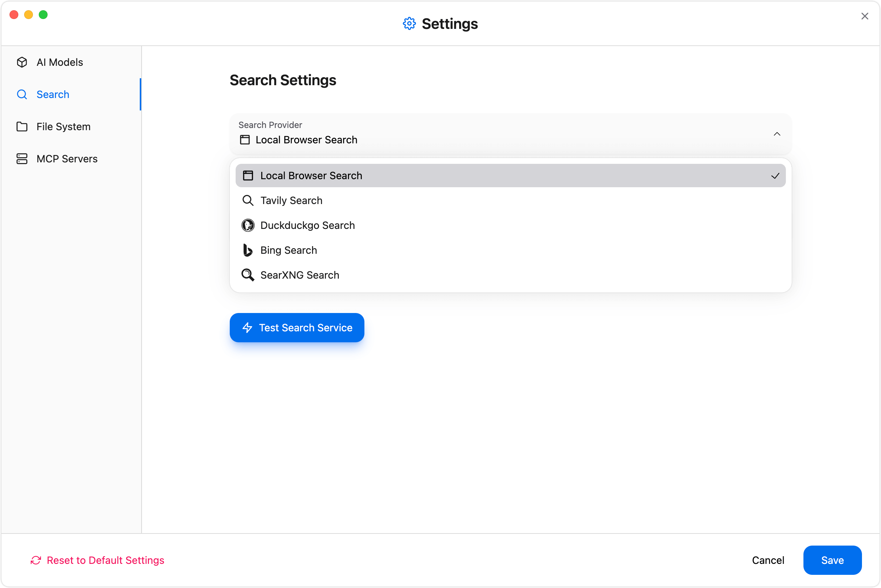Close the Settings dialog with X
This screenshot has width=881, height=588.
(x=865, y=16)
